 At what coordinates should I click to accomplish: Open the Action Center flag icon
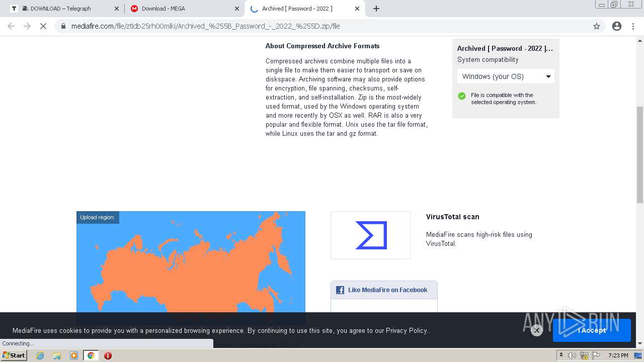point(596,355)
